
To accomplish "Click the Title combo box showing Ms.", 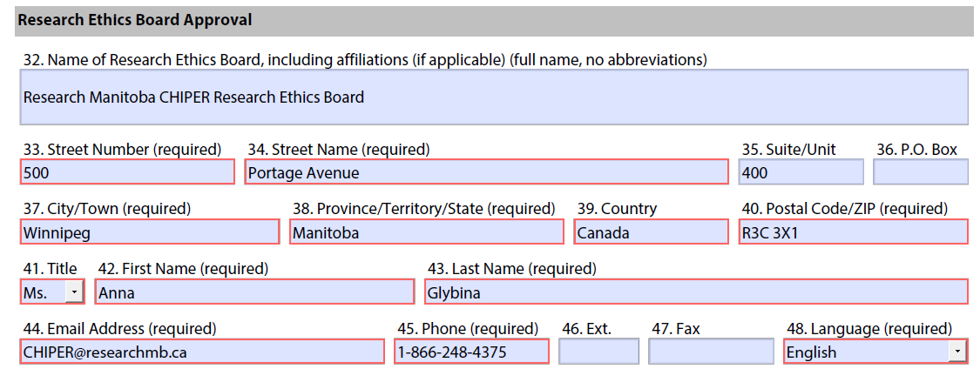I will [43, 292].
